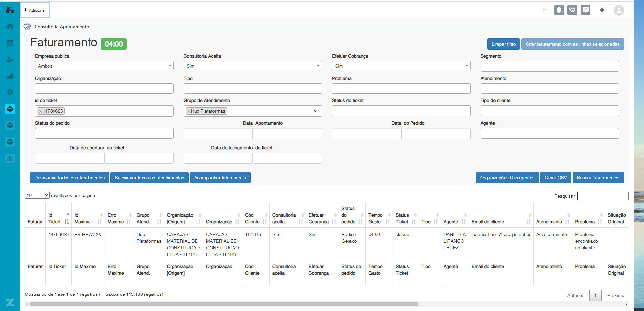The image size is (644, 311).
Task: Open the user profile avatar
Action: (619, 10)
